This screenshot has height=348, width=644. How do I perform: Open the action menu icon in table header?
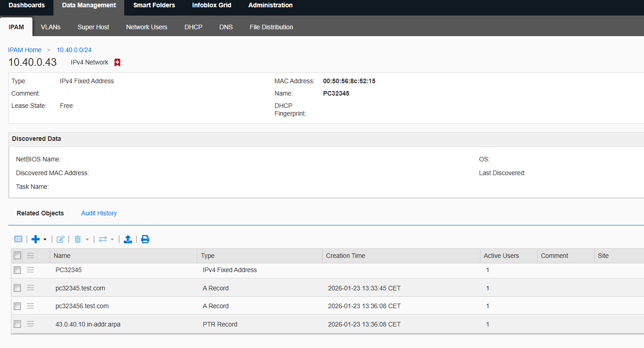pos(31,256)
